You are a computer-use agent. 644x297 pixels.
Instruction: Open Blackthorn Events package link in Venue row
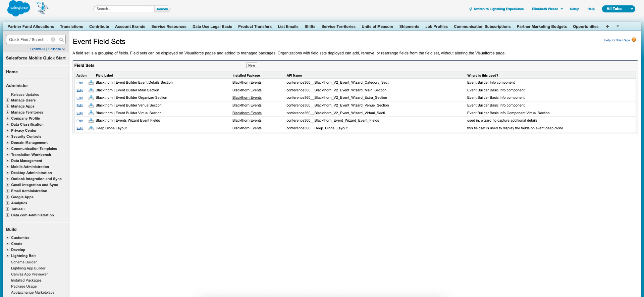[247, 105]
